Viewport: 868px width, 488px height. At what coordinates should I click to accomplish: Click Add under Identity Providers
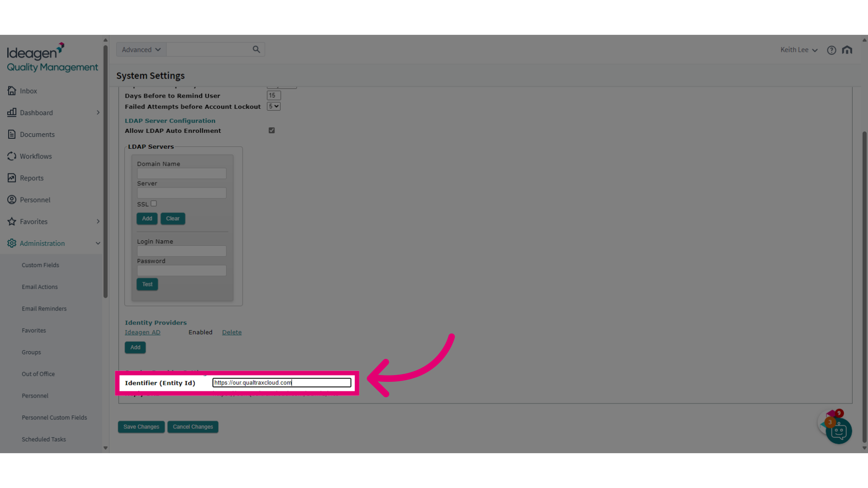click(135, 347)
